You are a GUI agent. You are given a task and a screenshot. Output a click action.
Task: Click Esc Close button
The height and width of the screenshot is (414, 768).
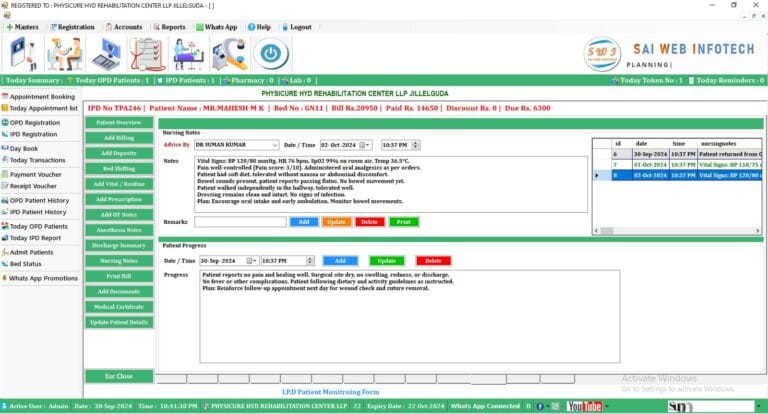[x=119, y=376]
